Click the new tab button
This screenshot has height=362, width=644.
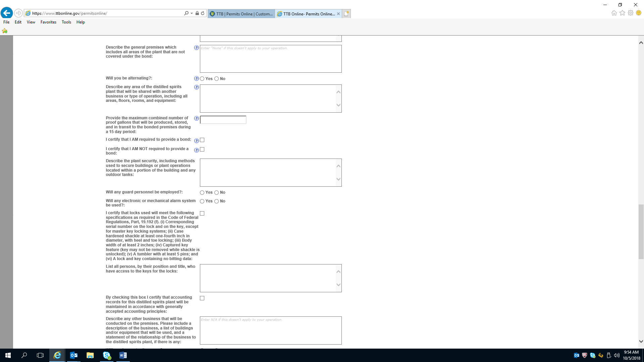pos(346,14)
